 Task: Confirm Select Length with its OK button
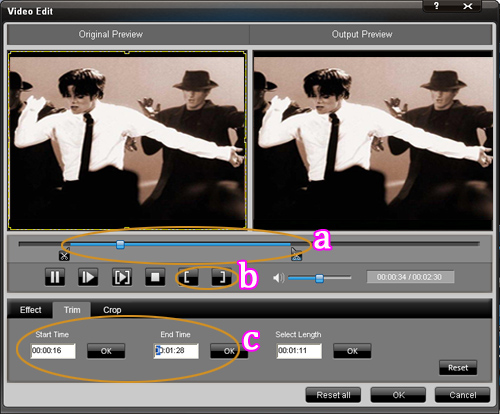[x=352, y=351]
